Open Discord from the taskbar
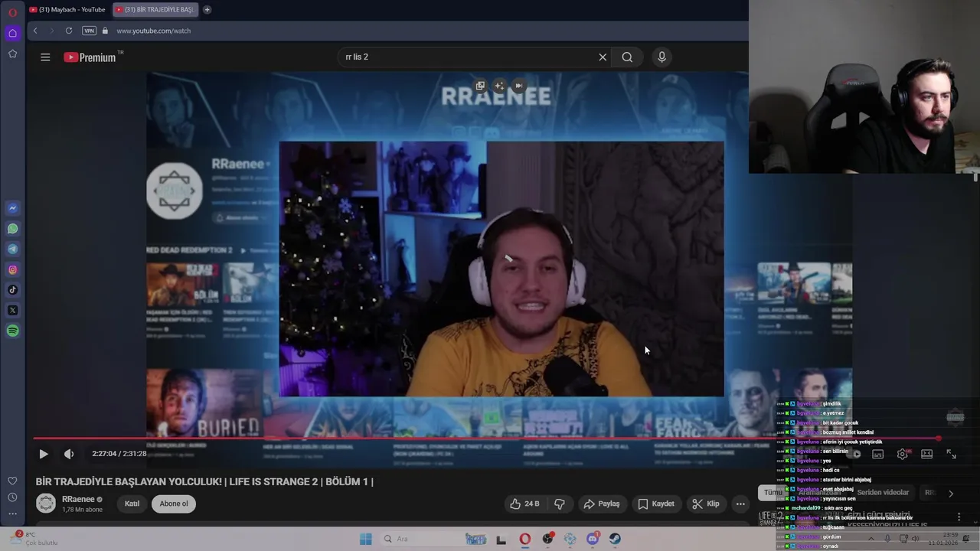 [x=593, y=539]
